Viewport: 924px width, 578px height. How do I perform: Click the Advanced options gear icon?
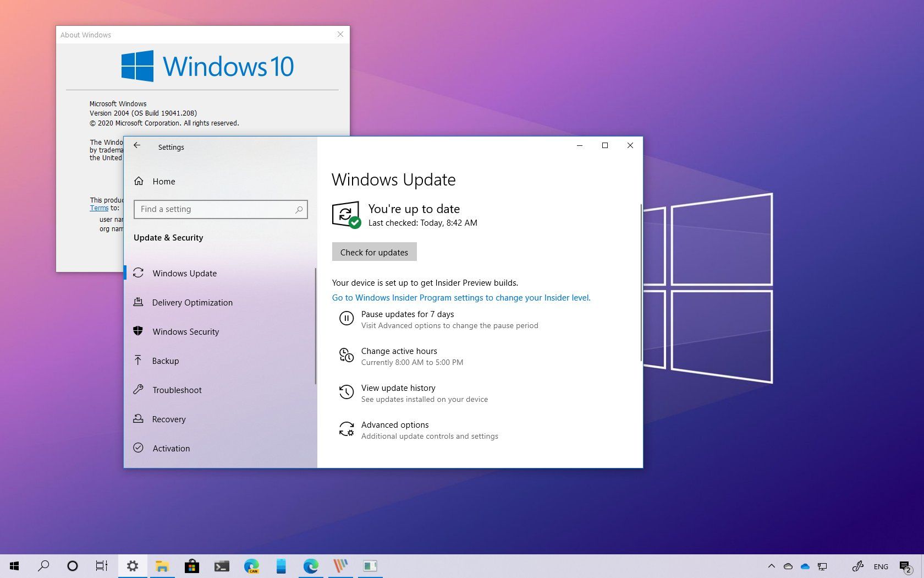pos(346,429)
